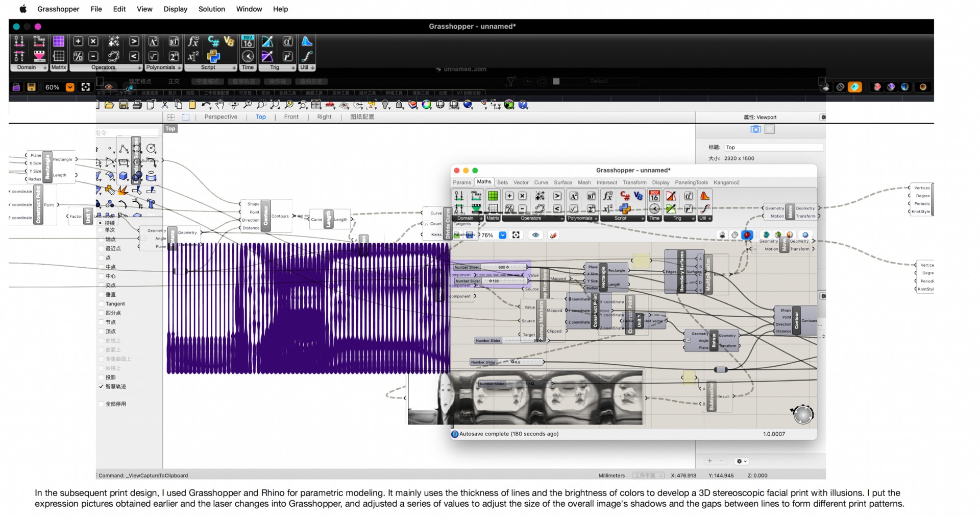Pick the clock Time icon in front window

tap(654, 209)
